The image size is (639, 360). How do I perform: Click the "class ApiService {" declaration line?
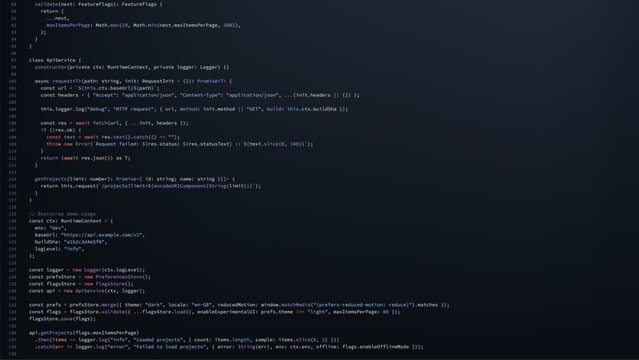point(55,60)
